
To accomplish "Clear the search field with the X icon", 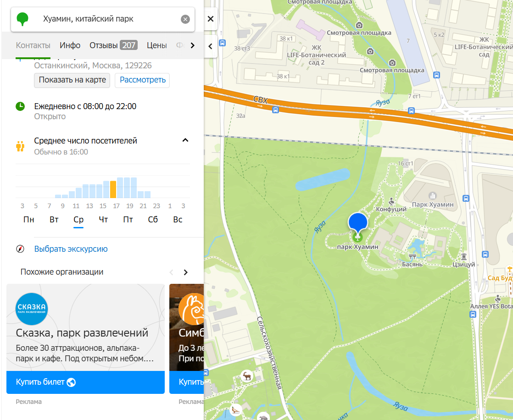I will coord(185,19).
